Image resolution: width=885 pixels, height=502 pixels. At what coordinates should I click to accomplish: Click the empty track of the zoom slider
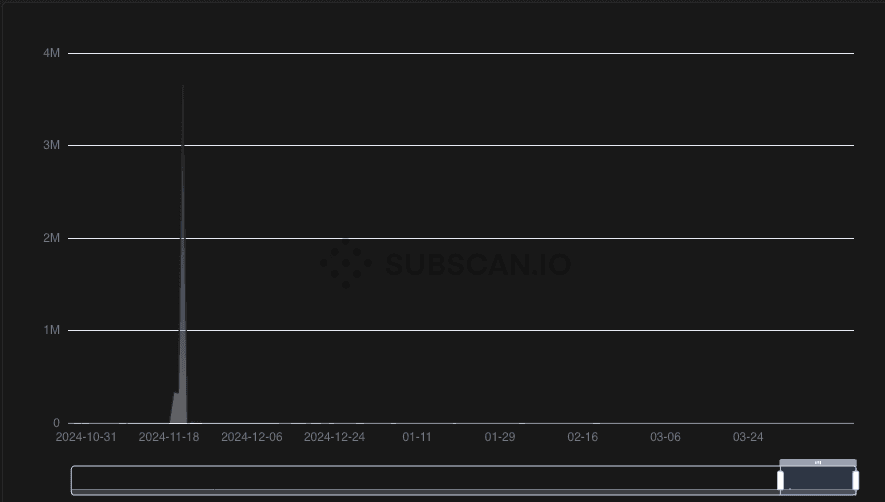coord(420,480)
